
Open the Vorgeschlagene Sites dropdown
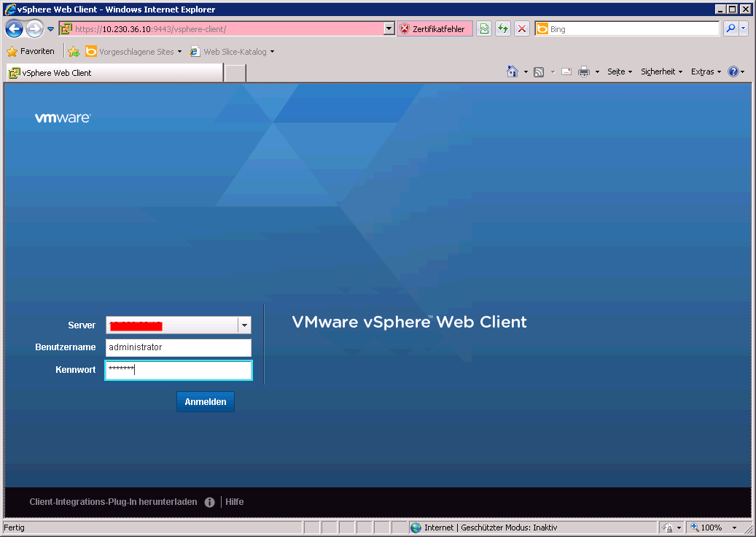[x=179, y=52]
